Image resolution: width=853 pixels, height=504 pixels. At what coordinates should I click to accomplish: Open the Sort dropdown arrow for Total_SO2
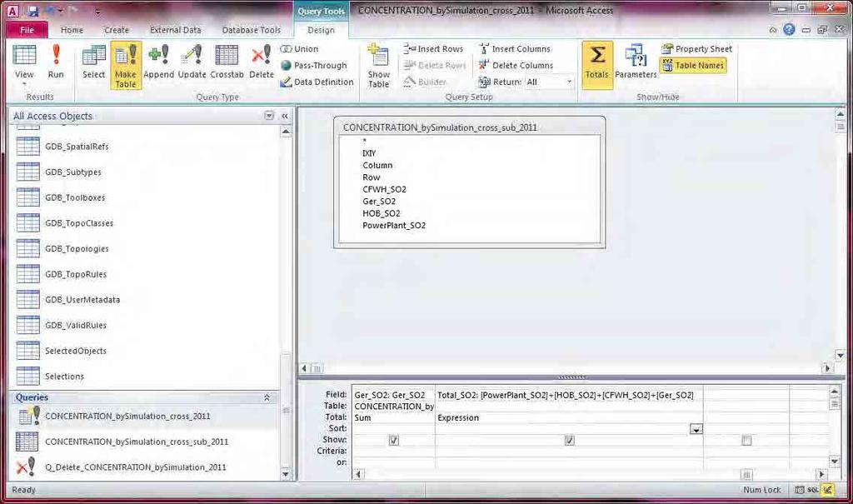tap(696, 429)
